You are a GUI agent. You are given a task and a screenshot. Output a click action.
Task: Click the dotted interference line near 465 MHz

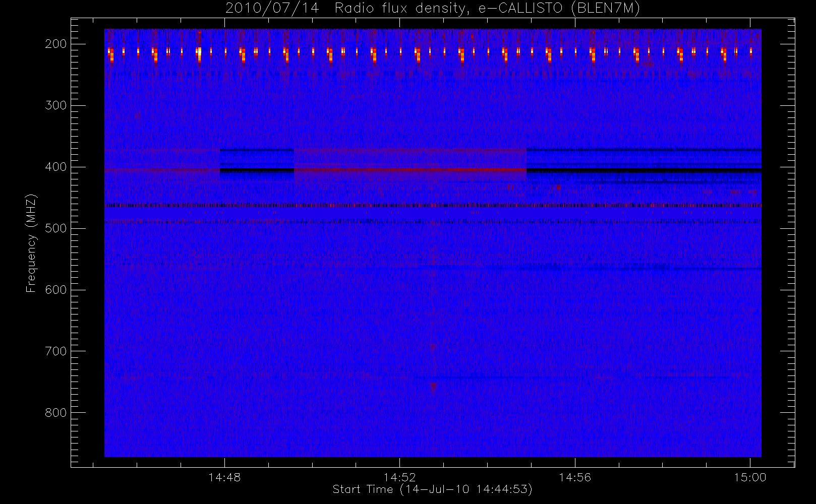(433, 206)
